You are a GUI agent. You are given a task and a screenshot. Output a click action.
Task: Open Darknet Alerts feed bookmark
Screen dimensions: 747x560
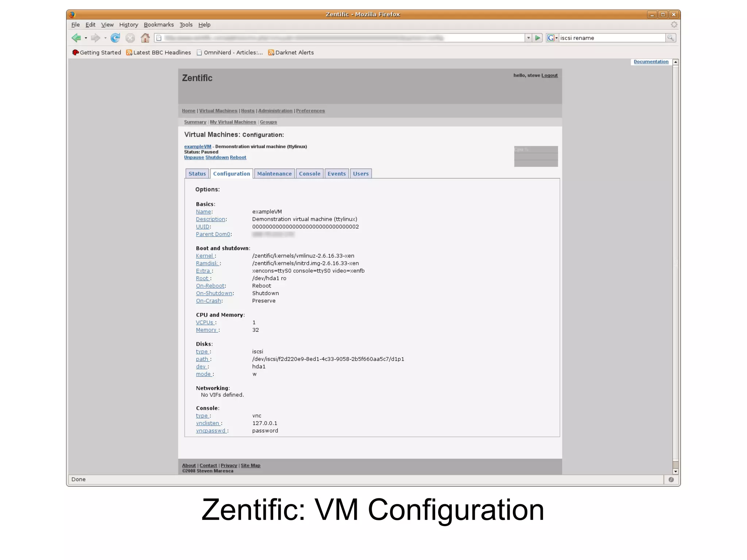coord(291,52)
